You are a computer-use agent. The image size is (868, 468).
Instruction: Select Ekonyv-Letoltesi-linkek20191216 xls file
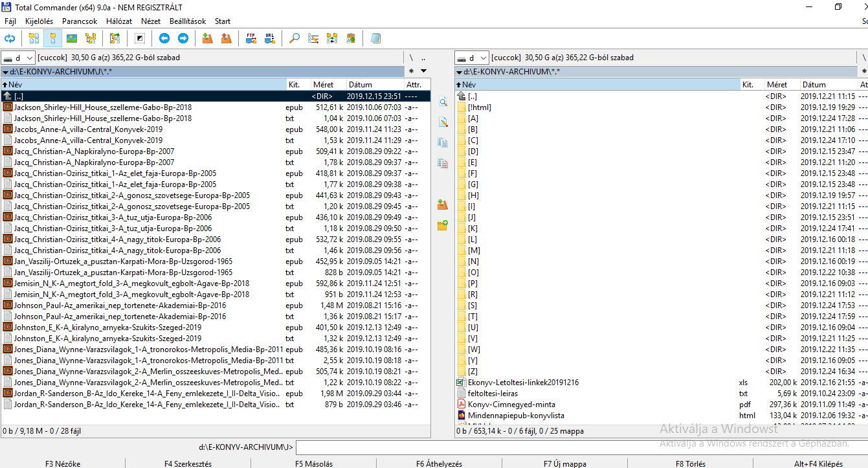[662, 382]
